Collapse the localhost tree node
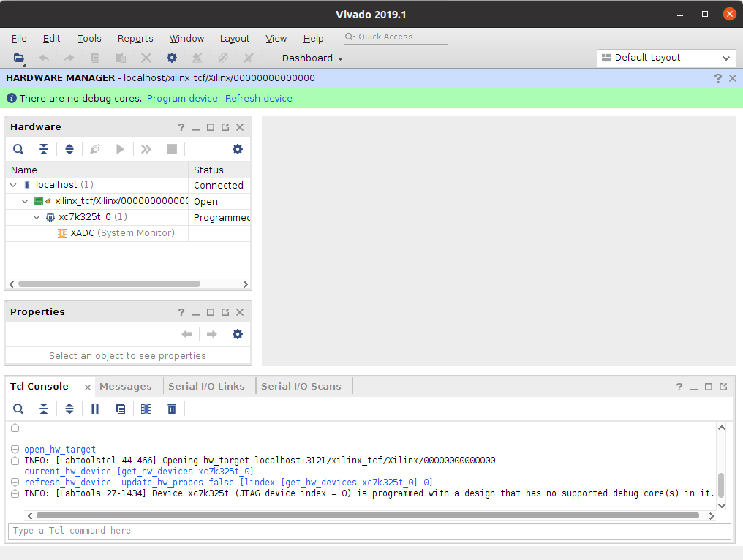Image resolution: width=743 pixels, height=560 pixels. (x=13, y=185)
